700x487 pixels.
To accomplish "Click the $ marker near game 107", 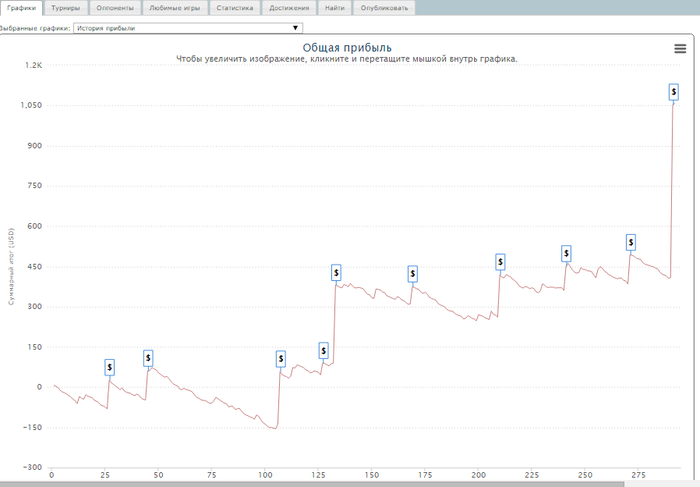I will [x=281, y=358].
